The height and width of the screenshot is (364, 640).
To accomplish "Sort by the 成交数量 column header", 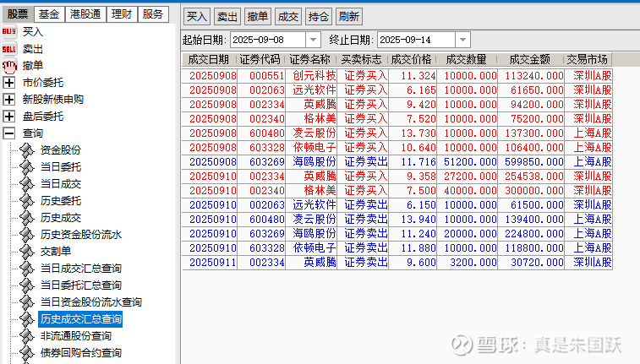I will point(466,60).
